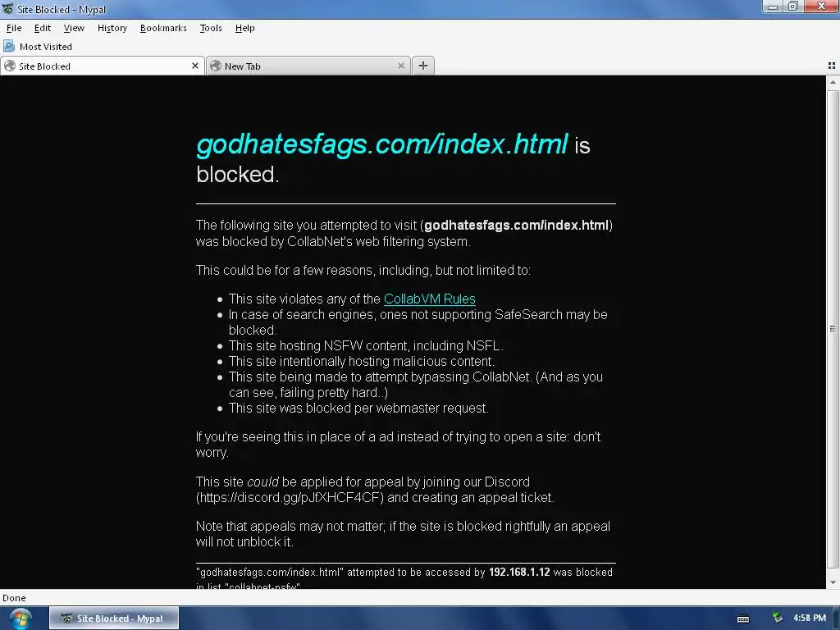Open the Help menu
Screen dimensions: 840x630
point(244,28)
